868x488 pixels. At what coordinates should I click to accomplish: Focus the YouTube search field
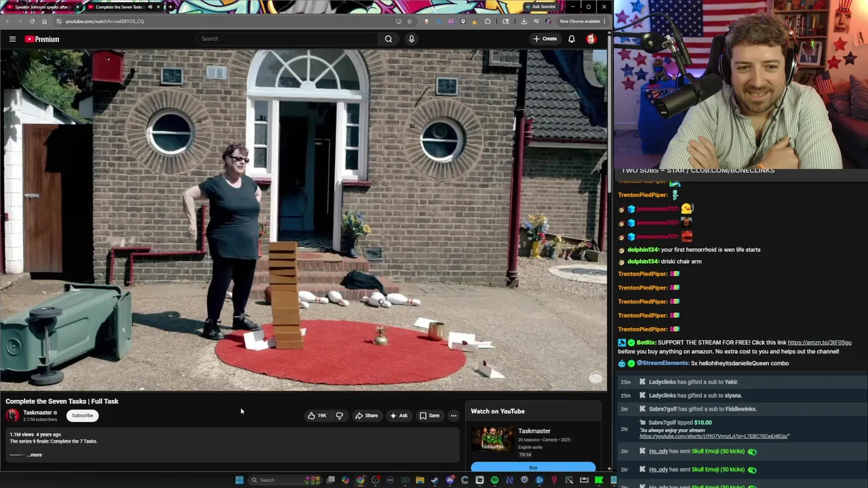coord(288,39)
